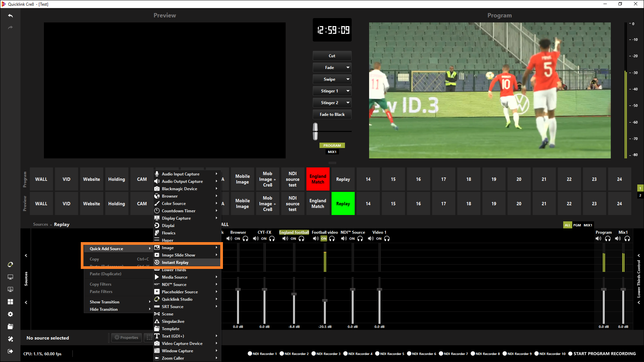Toggle NDI Recorder 1 radio button

point(250,354)
